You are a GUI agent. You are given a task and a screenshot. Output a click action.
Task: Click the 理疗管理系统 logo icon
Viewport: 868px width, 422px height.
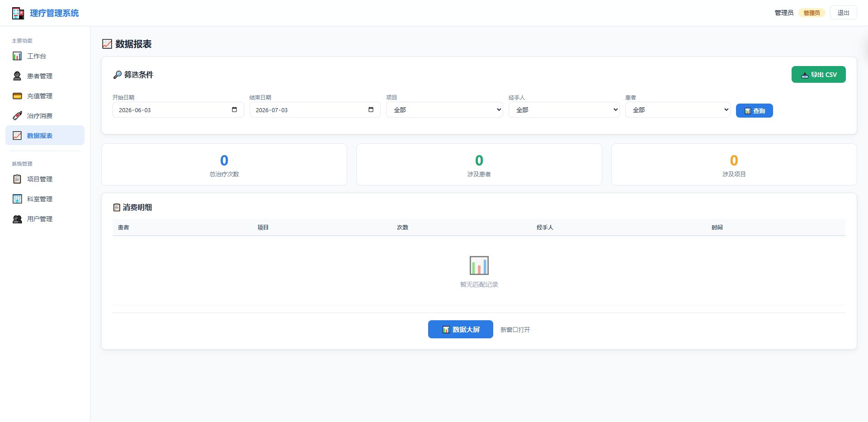click(18, 13)
